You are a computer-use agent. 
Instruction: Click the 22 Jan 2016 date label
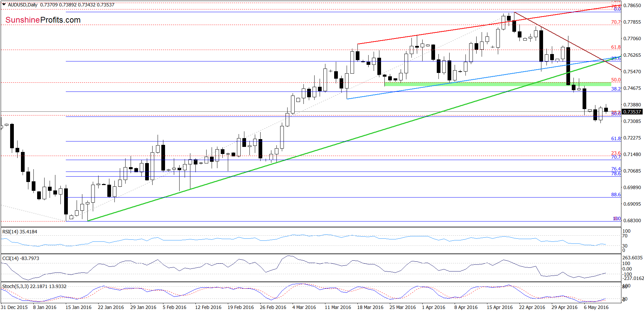tap(111, 307)
